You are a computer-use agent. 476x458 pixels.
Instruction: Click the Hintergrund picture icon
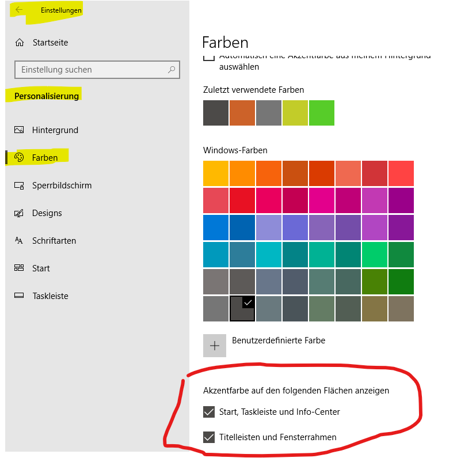(x=19, y=130)
